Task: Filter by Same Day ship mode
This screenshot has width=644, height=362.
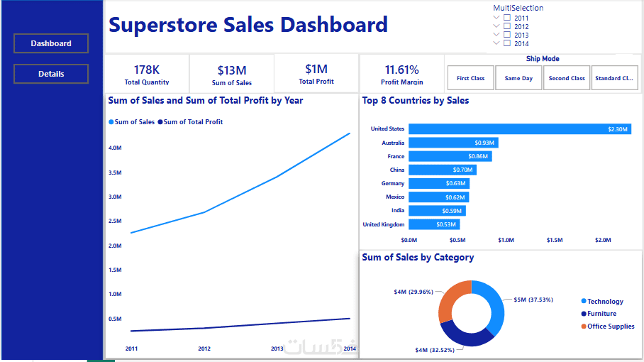Action: (x=518, y=77)
